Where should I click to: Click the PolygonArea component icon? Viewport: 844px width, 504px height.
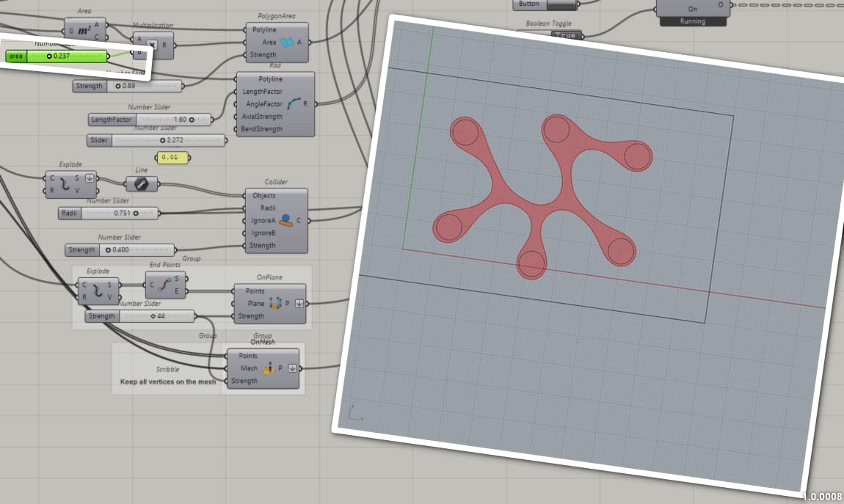(287, 42)
